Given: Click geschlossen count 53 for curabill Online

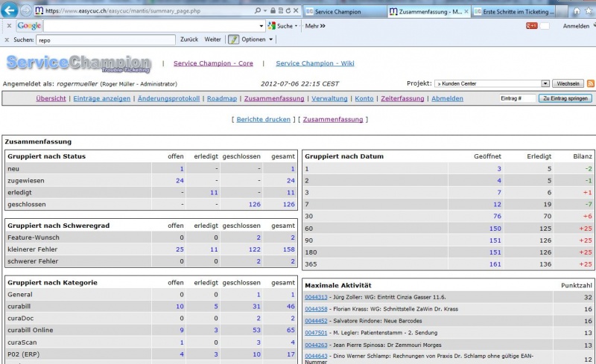Looking at the screenshot, I should (x=256, y=331).
